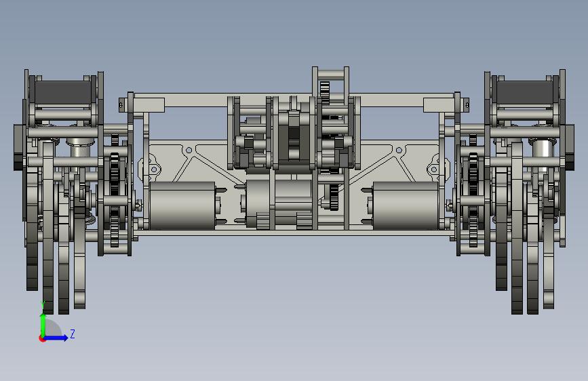The height and width of the screenshot is (381, 588).
Task: Select the top center gear between upright plates
Action: pyautogui.click(x=325, y=92)
